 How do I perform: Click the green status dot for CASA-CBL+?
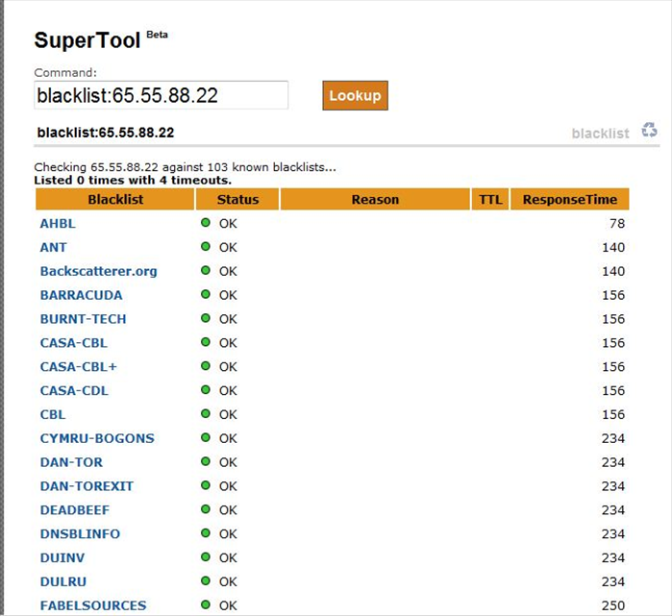206,366
